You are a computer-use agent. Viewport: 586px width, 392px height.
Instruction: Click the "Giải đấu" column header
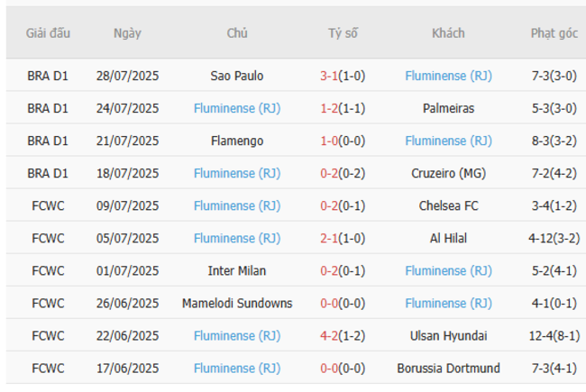click(48, 33)
